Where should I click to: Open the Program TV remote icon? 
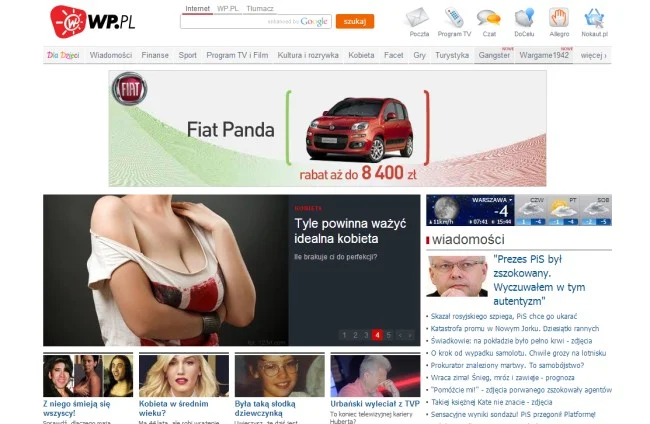[x=454, y=17]
